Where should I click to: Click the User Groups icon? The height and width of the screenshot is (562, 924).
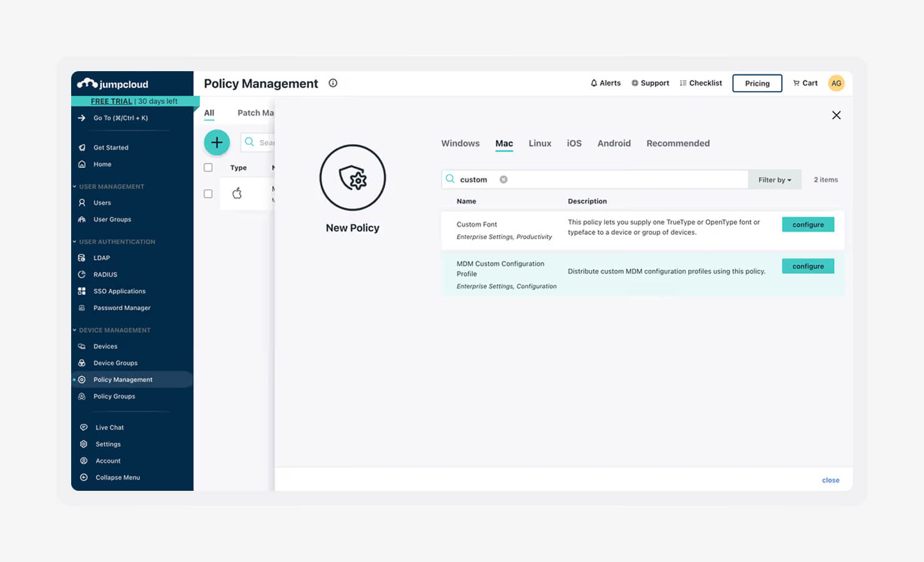click(x=82, y=220)
